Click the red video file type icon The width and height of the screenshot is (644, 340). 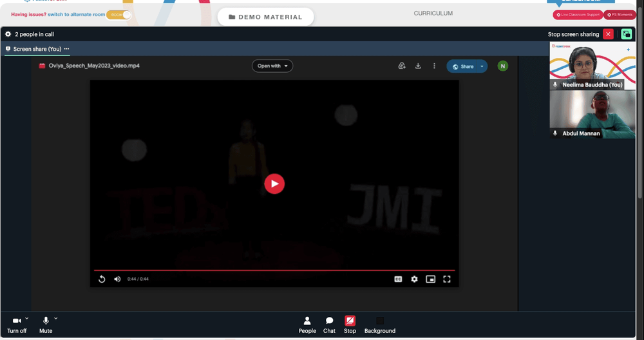click(x=42, y=66)
